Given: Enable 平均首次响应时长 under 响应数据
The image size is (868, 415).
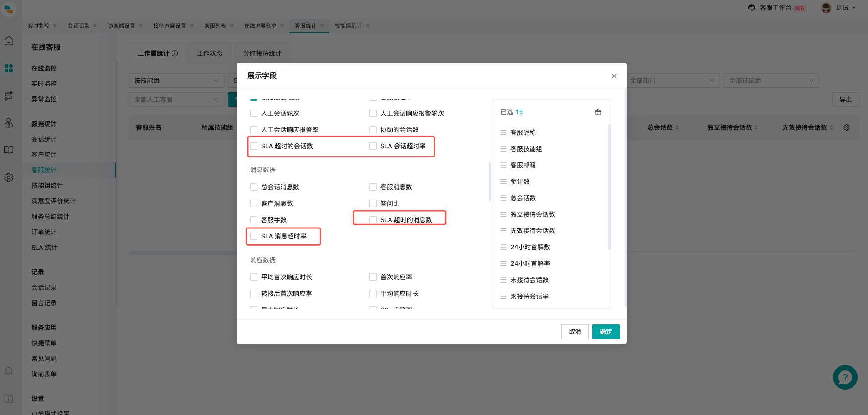Looking at the screenshot, I should point(253,277).
